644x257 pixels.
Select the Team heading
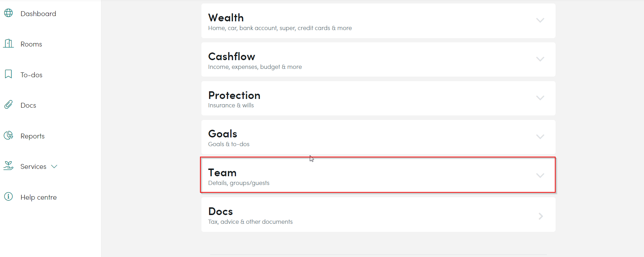[222, 173]
